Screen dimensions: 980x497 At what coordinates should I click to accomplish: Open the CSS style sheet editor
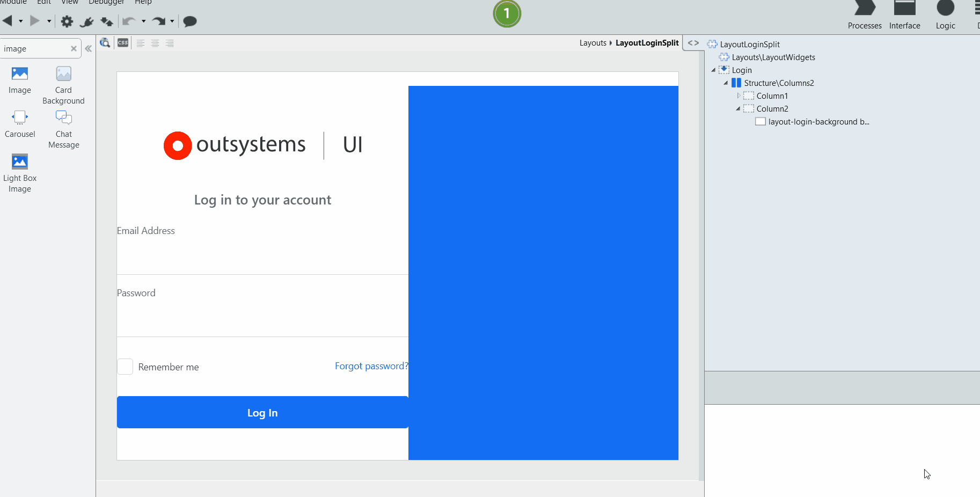pyautogui.click(x=123, y=43)
